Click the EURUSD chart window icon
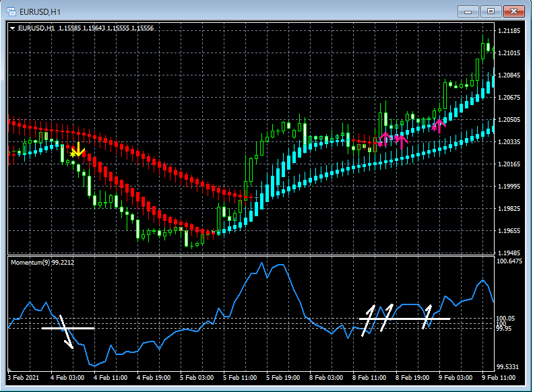Image resolution: width=533 pixels, height=392 pixels. point(11,11)
